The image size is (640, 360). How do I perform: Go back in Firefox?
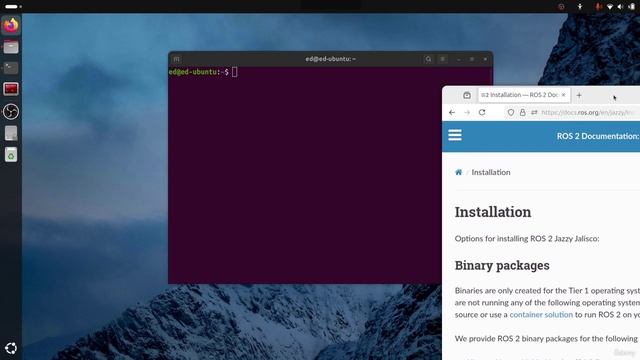(452, 112)
